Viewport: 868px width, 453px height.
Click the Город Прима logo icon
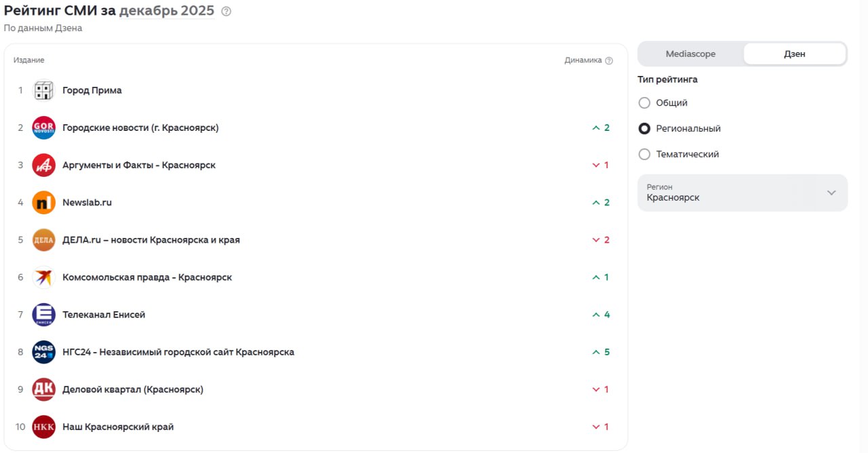click(43, 90)
